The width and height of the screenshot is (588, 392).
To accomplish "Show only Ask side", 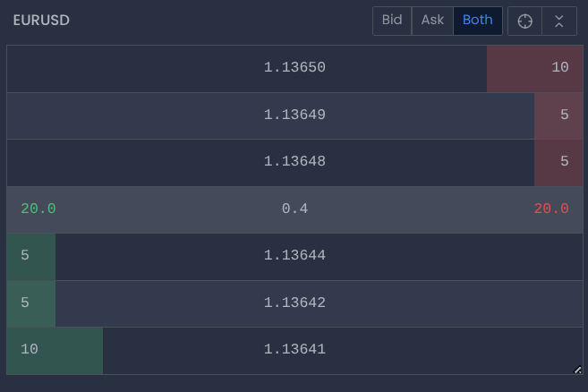I will tap(432, 21).
